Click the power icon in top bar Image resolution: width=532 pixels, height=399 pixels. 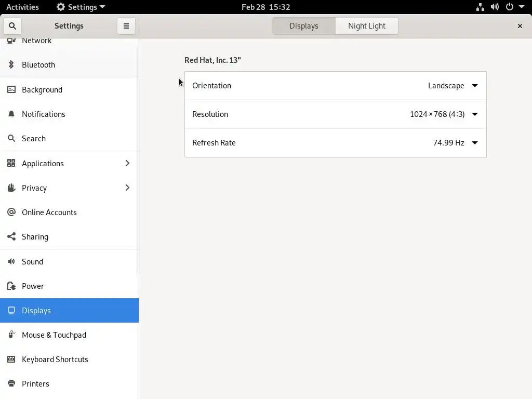click(x=510, y=7)
